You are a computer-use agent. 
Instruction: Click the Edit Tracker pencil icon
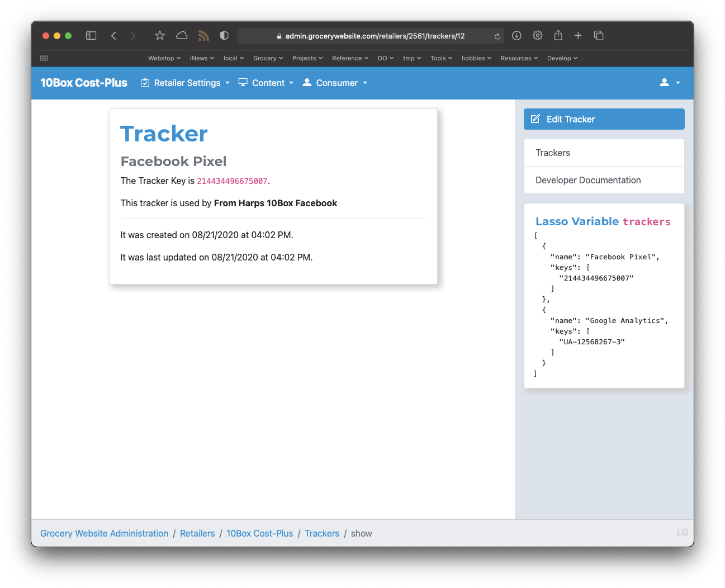coord(535,119)
